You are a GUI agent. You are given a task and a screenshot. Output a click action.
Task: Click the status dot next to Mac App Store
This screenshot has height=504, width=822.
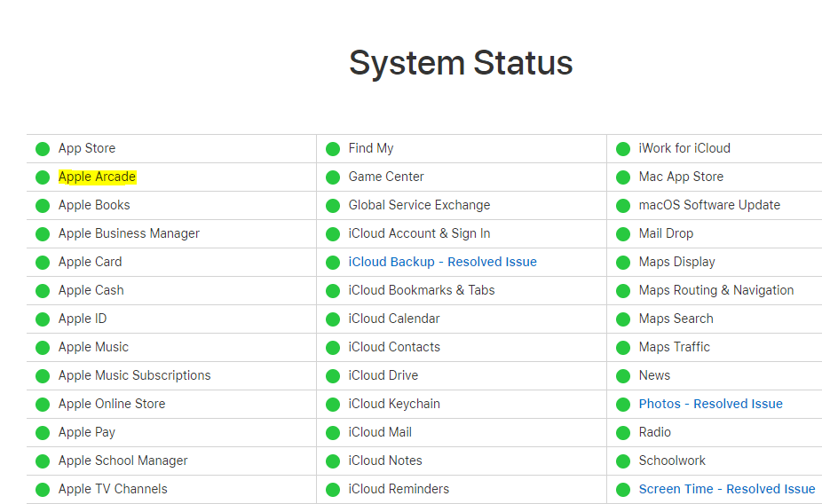point(623,177)
